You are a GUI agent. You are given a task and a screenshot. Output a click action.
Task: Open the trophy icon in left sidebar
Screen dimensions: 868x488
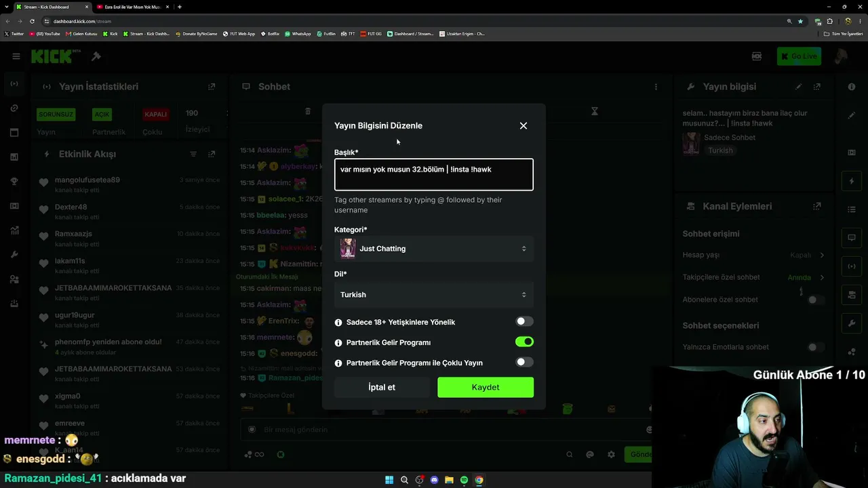coord(14,182)
